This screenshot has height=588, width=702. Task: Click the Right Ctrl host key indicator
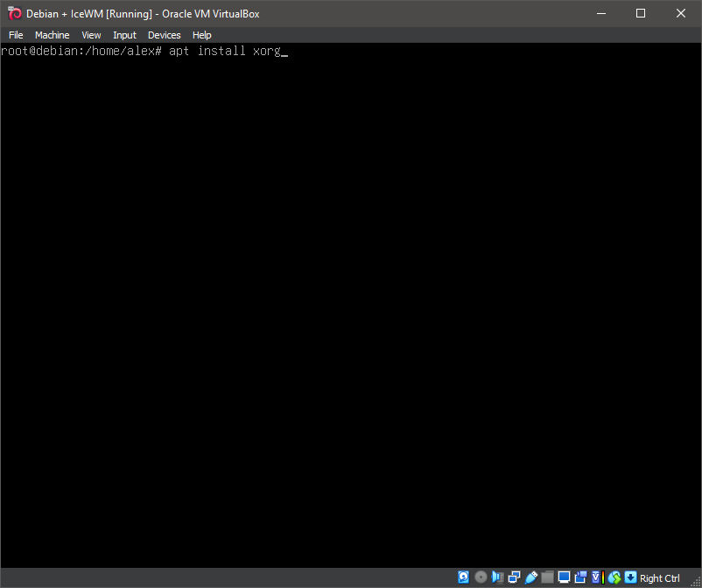[x=659, y=577]
